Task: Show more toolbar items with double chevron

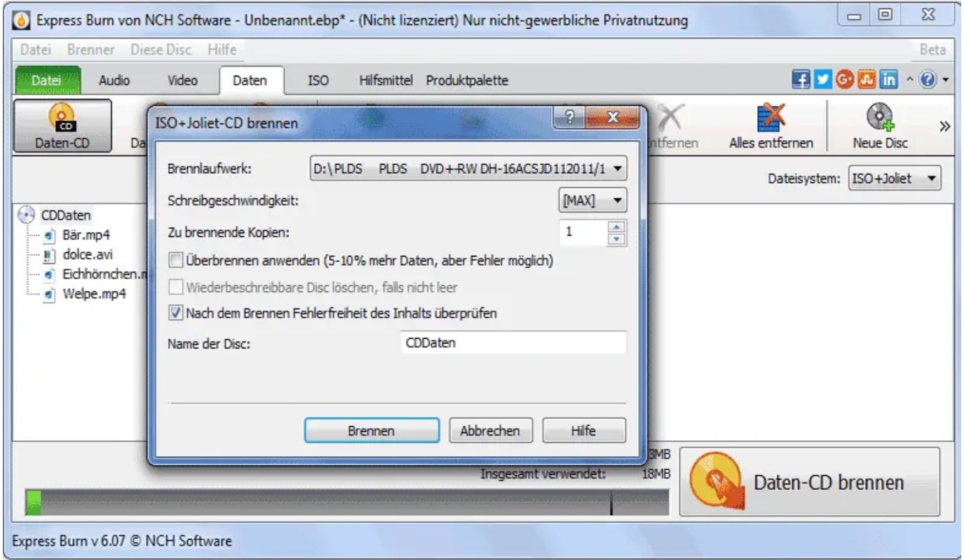Action: click(944, 126)
